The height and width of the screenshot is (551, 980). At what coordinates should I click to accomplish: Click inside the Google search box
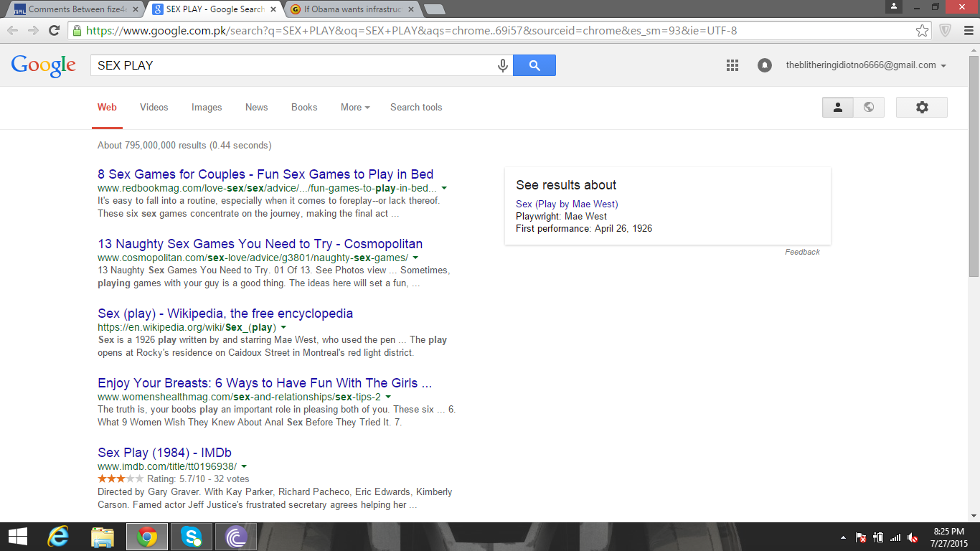click(294, 65)
